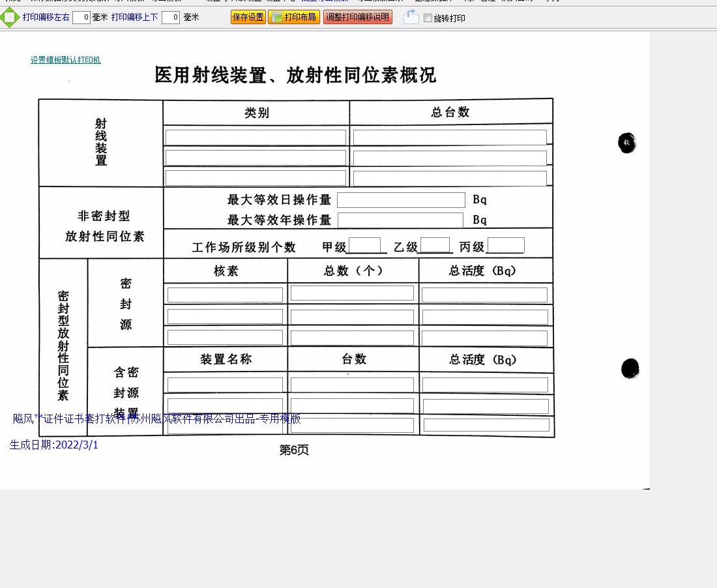
Task: Click the 甲级 count field
Action: (364, 246)
